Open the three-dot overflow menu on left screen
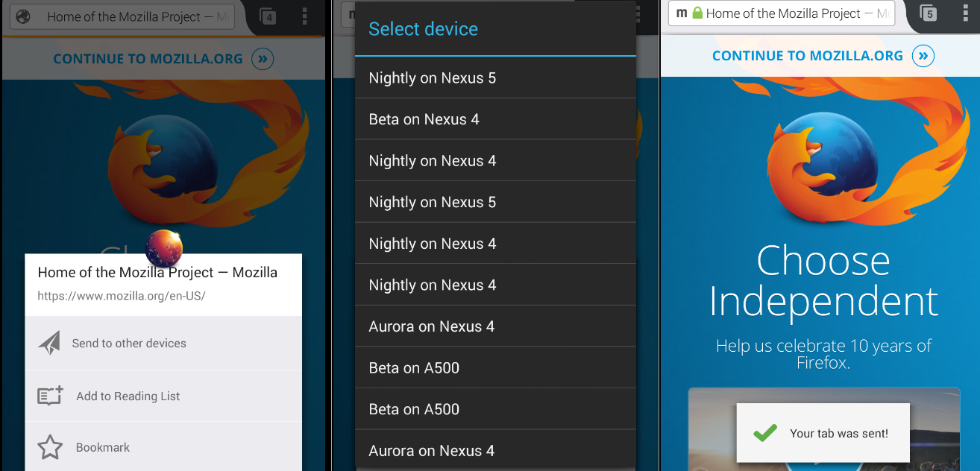 click(x=304, y=16)
